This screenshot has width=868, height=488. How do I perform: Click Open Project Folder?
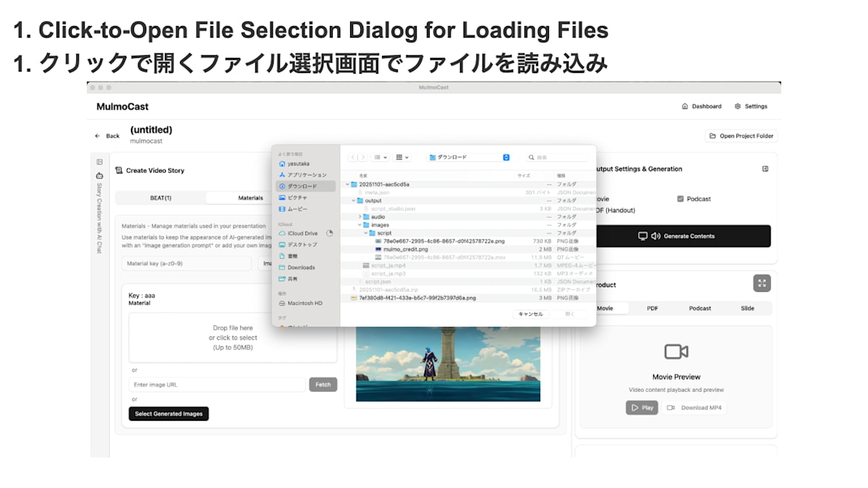click(741, 136)
